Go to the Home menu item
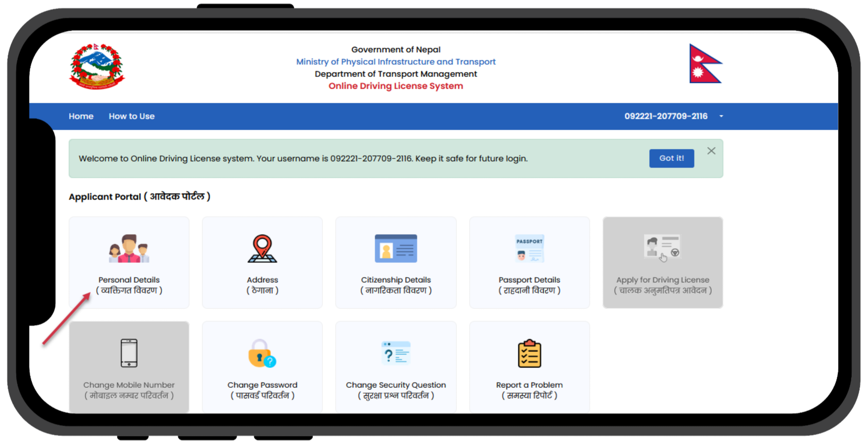This screenshot has width=868, height=441. point(81,116)
